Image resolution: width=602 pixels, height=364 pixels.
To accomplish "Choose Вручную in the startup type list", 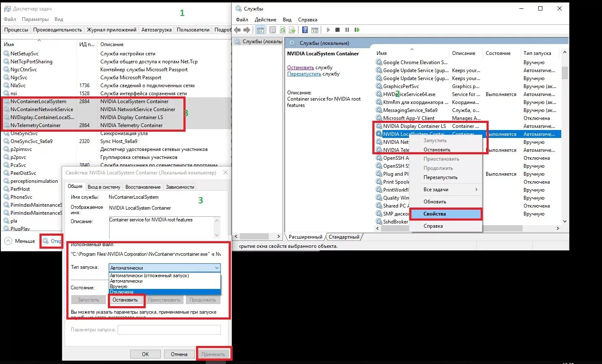I will [165, 286].
